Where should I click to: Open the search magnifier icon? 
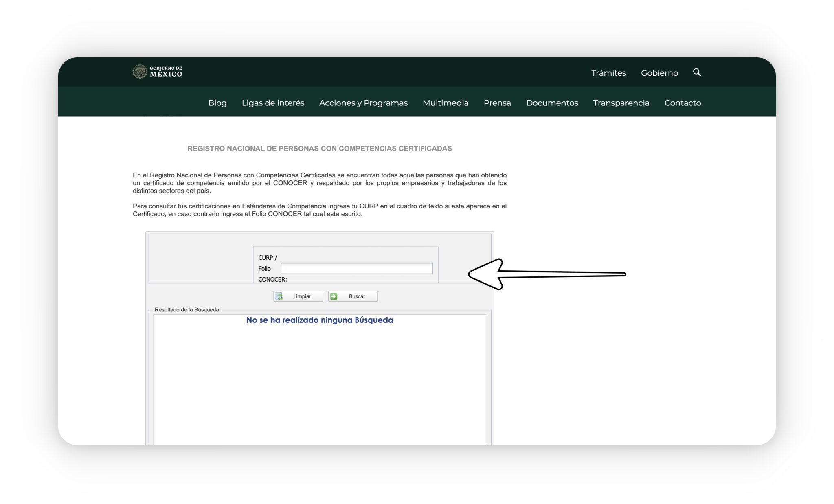coord(697,72)
